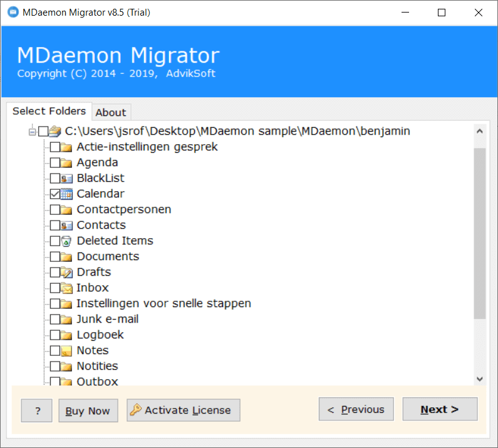This screenshot has width=498, height=448.
Task: Select the Deleted Items label
Action: click(115, 241)
